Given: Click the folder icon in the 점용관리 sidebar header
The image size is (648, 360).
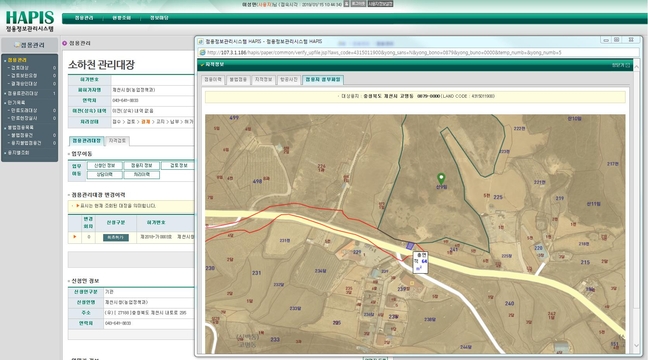Looking at the screenshot, I should (x=17, y=45).
